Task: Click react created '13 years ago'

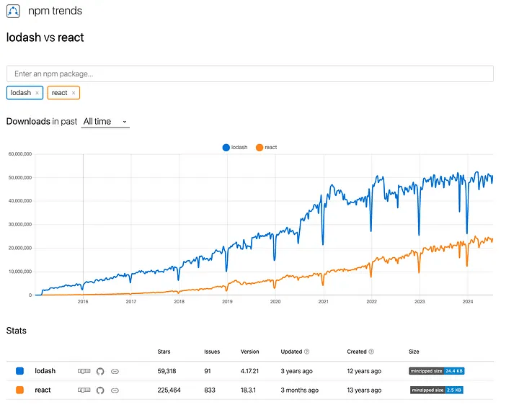Action: point(364,390)
